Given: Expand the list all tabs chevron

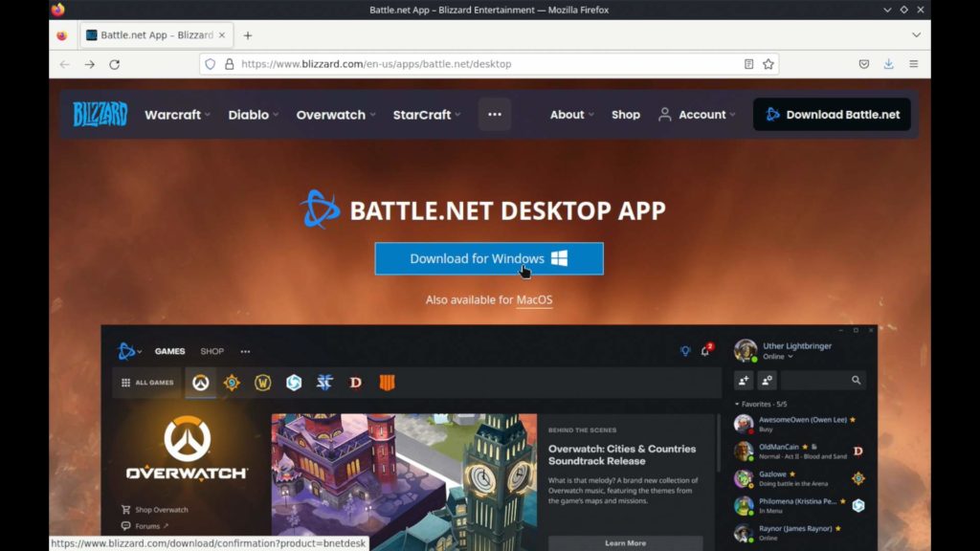Looking at the screenshot, I should (916, 35).
